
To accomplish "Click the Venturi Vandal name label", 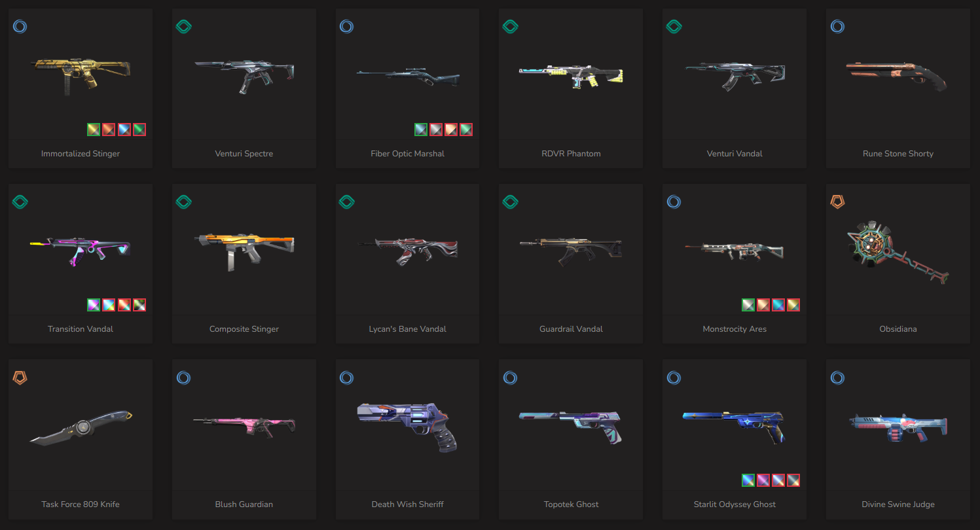I will (735, 154).
